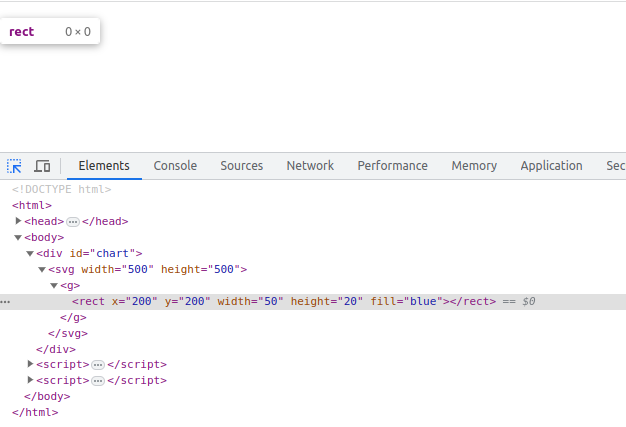Viewport: 626px width, 427px height.
Task: Collapse the svg element node
Action: [x=42, y=270]
